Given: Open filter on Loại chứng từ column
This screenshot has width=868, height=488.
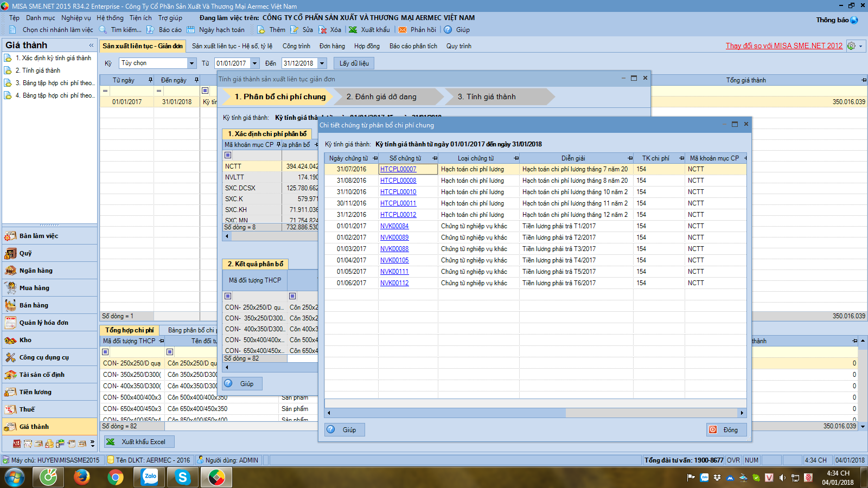Looking at the screenshot, I should click(x=516, y=158).
